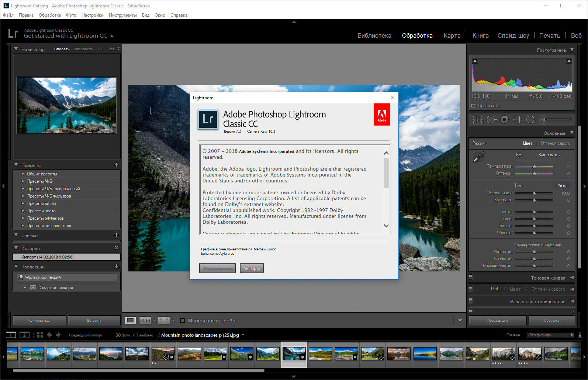This screenshot has height=380, width=588.
Task: Collapse the Пресеты panel
Action: pos(16,165)
